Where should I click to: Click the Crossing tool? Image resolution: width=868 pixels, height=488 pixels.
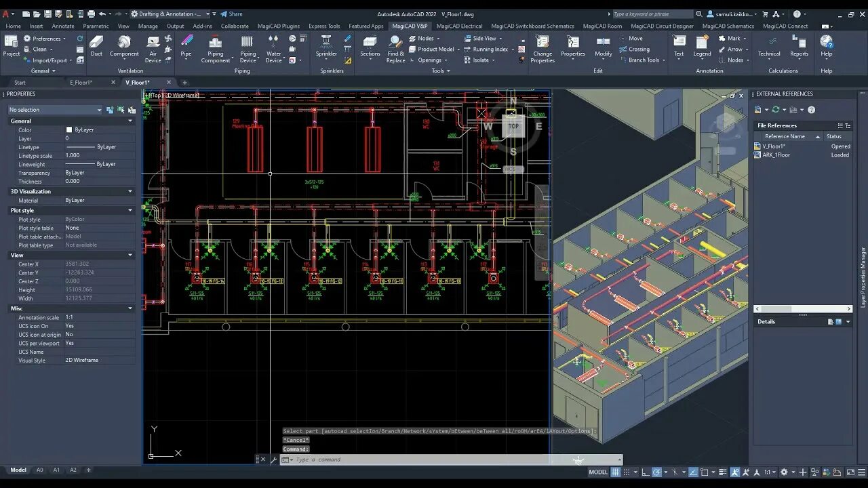634,49
